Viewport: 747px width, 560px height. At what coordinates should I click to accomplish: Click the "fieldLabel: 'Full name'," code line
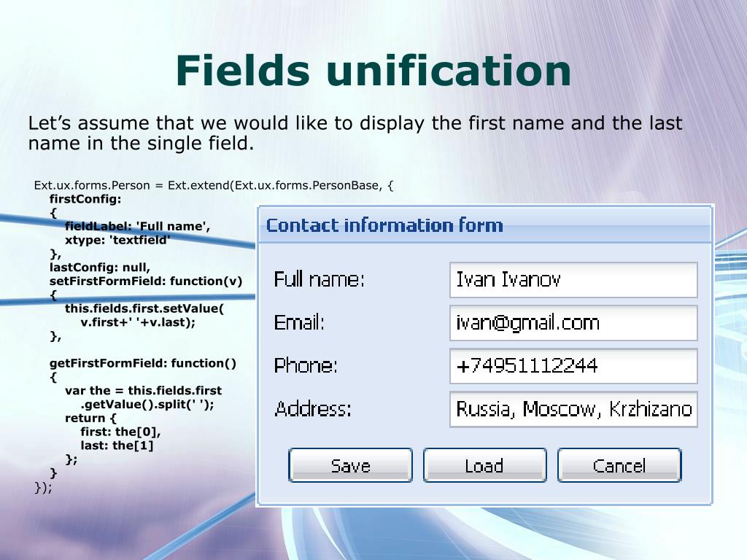[137, 226]
